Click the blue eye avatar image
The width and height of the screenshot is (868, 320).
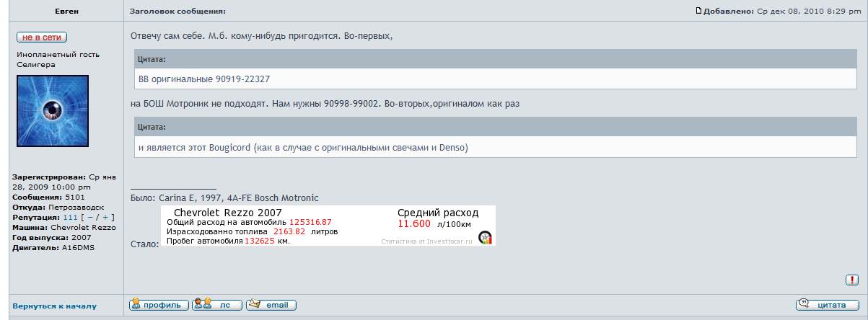[53, 111]
